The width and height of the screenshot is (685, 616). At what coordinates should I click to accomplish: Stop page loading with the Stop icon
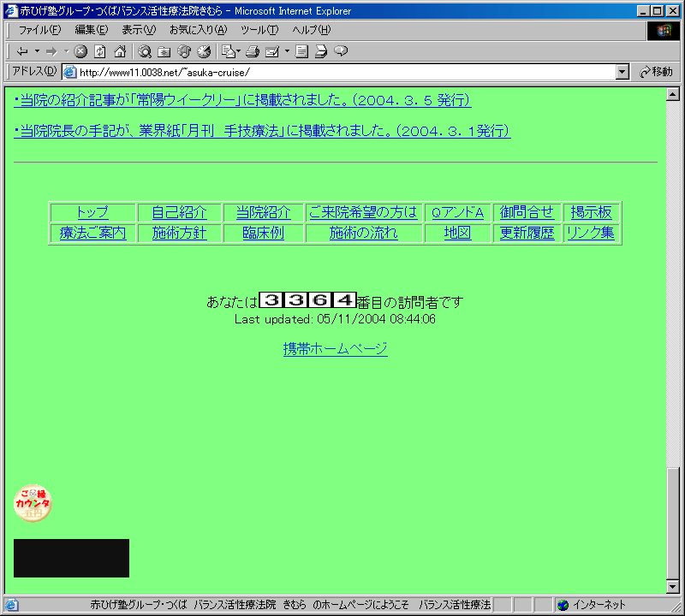[80, 51]
